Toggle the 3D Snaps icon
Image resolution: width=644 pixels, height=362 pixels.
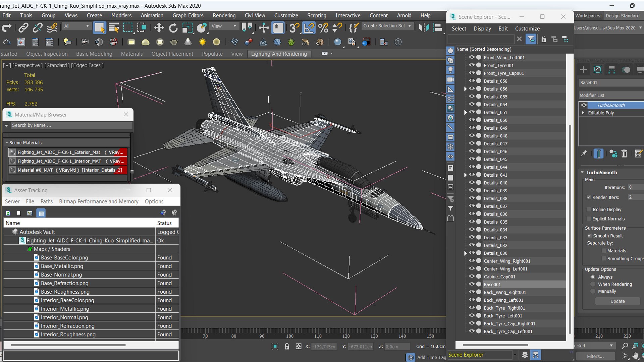(x=294, y=28)
